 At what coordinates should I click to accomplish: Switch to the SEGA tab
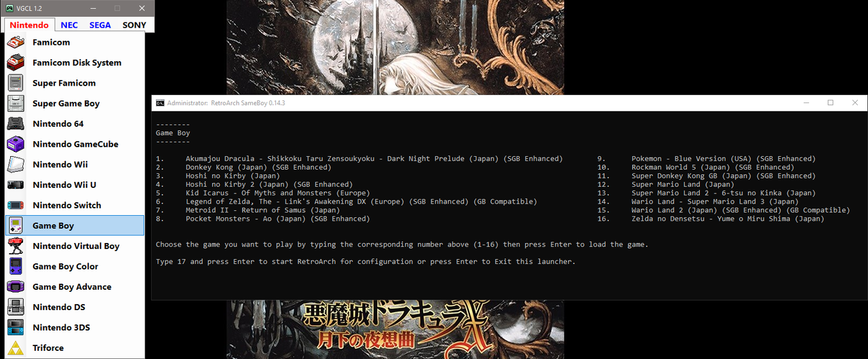point(100,25)
